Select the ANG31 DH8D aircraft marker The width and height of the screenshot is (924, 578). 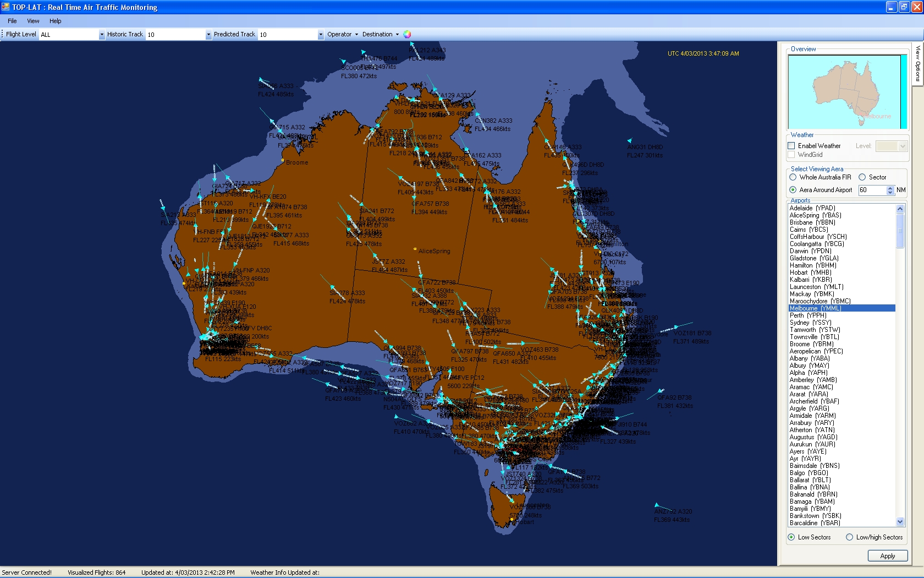(630, 140)
